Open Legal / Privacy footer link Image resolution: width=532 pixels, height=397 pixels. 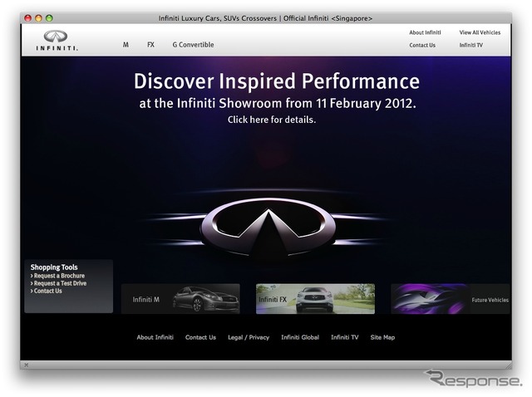click(249, 337)
